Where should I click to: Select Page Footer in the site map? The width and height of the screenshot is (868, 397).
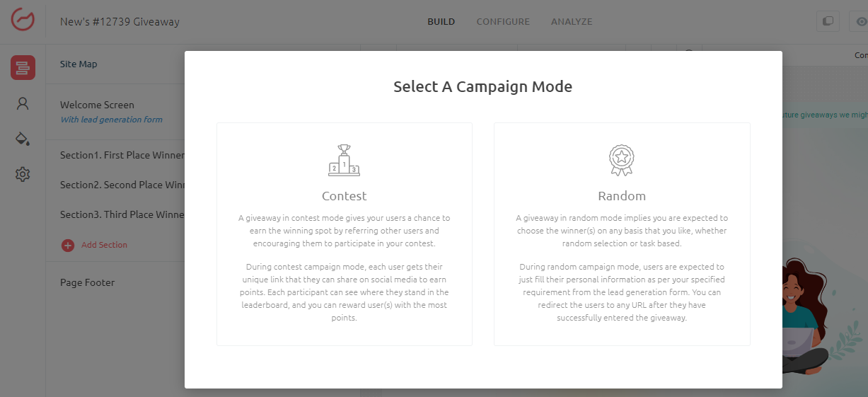point(87,282)
